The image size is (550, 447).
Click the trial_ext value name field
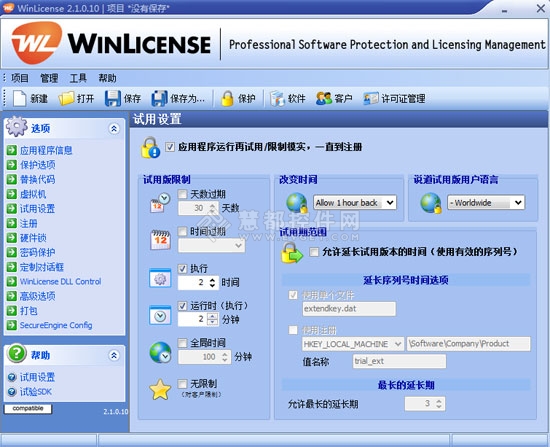(399, 361)
